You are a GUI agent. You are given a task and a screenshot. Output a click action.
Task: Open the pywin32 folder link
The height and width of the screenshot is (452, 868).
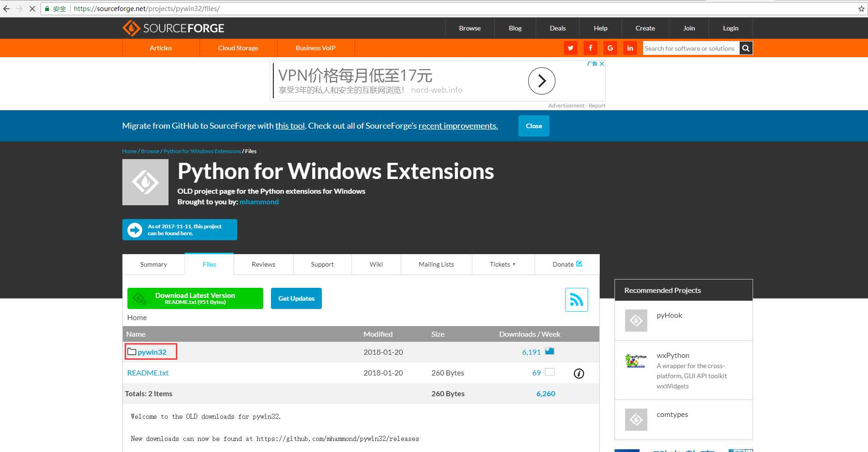pyautogui.click(x=152, y=352)
